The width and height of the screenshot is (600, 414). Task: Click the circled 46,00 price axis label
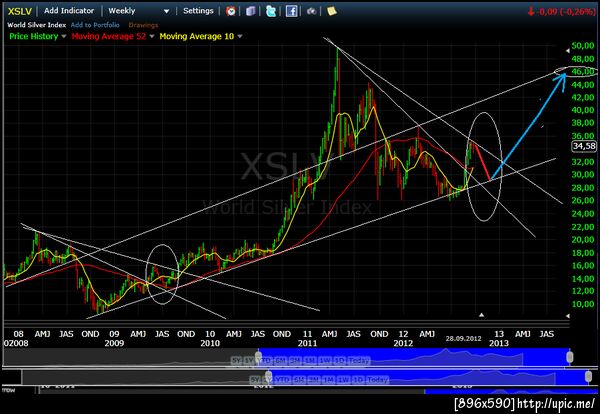click(583, 72)
